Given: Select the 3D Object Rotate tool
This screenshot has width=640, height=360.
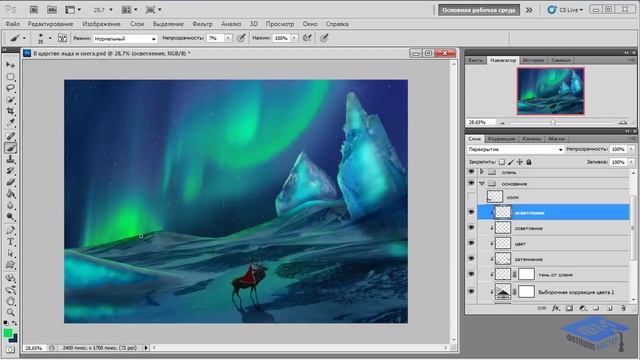Looking at the screenshot, I should [11, 278].
